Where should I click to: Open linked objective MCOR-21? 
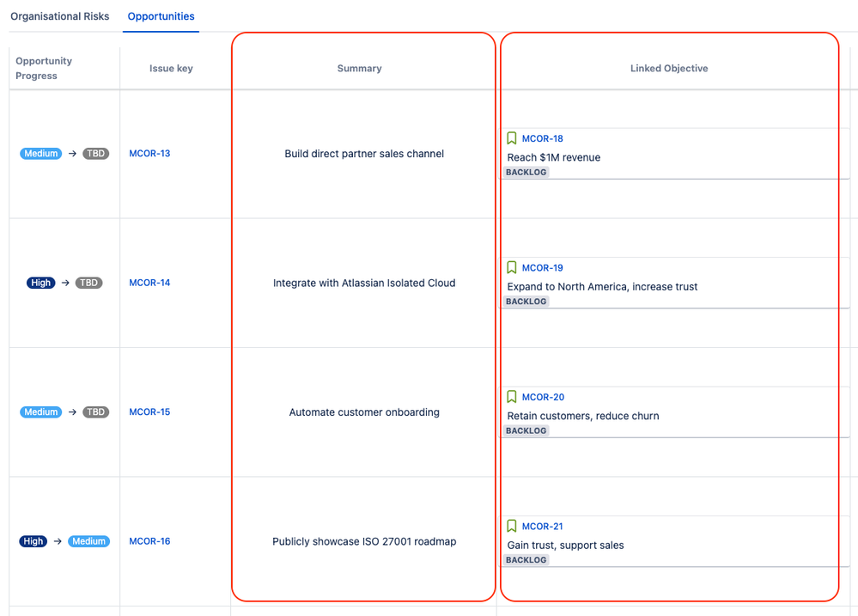point(542,527)
